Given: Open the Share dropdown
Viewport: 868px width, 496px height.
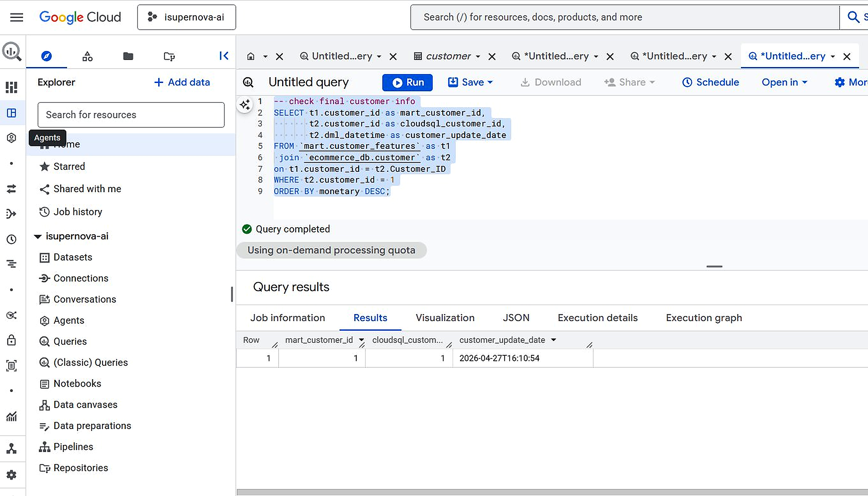Looking at the screenshot, I should click(629, 82).
